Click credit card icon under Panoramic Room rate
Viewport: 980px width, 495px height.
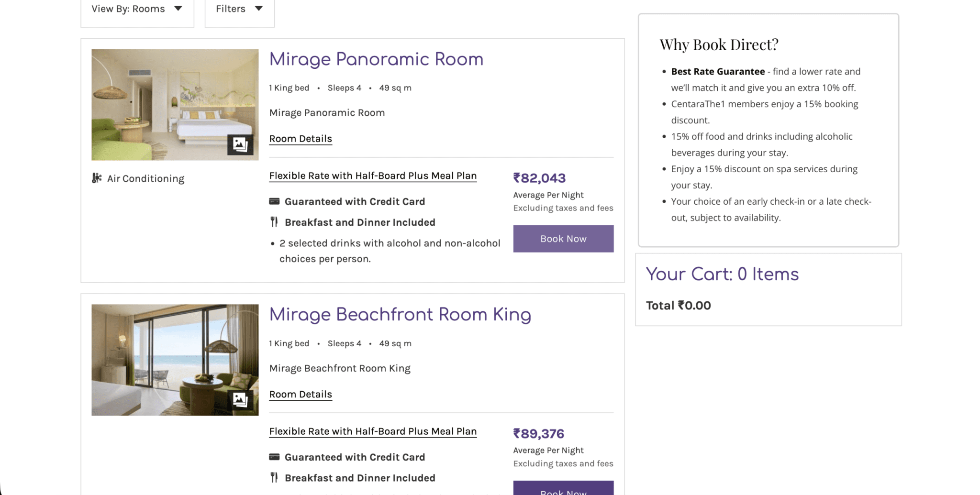click(274, 201)
